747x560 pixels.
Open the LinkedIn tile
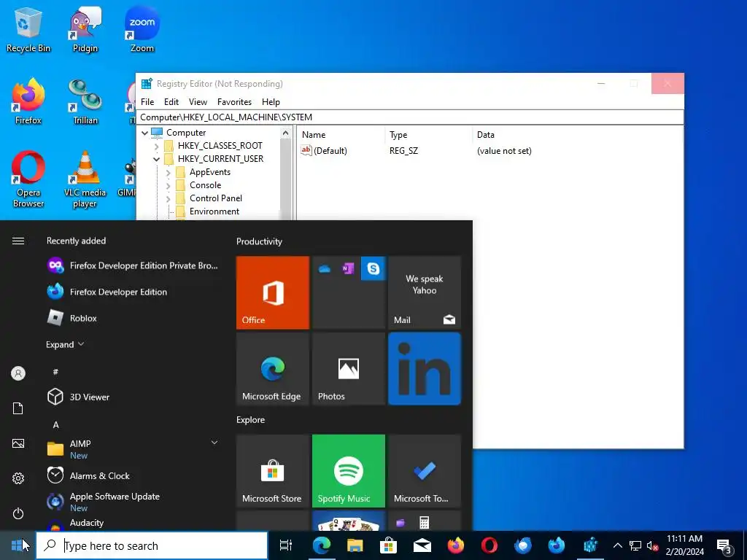pyautogui.click(x=425, y=368)
